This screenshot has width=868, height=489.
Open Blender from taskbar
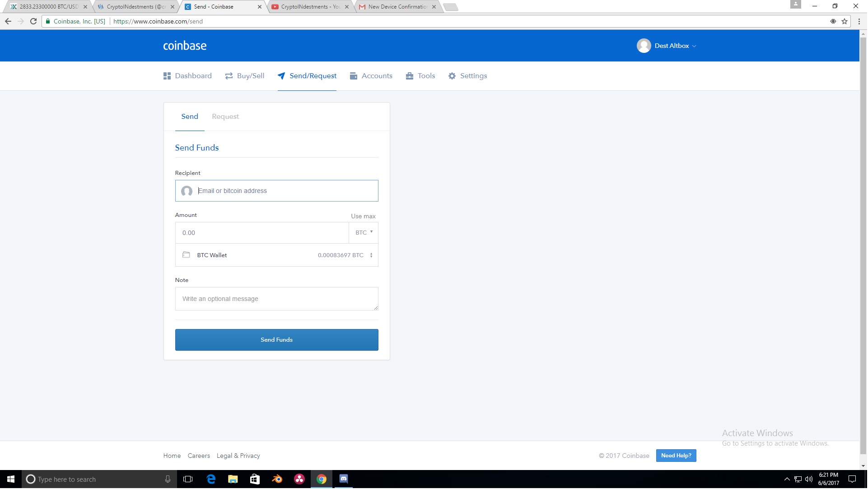click(277, 479)
